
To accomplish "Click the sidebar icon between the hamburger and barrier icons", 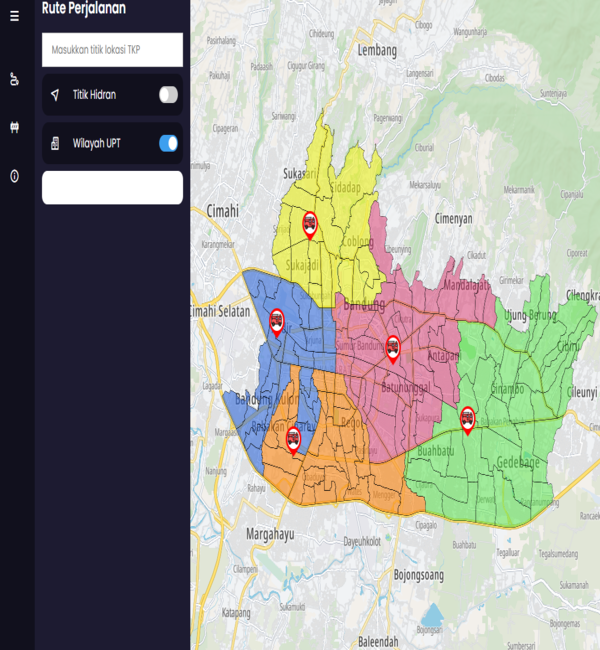I will pyautogui.click(x=14, y=79).
